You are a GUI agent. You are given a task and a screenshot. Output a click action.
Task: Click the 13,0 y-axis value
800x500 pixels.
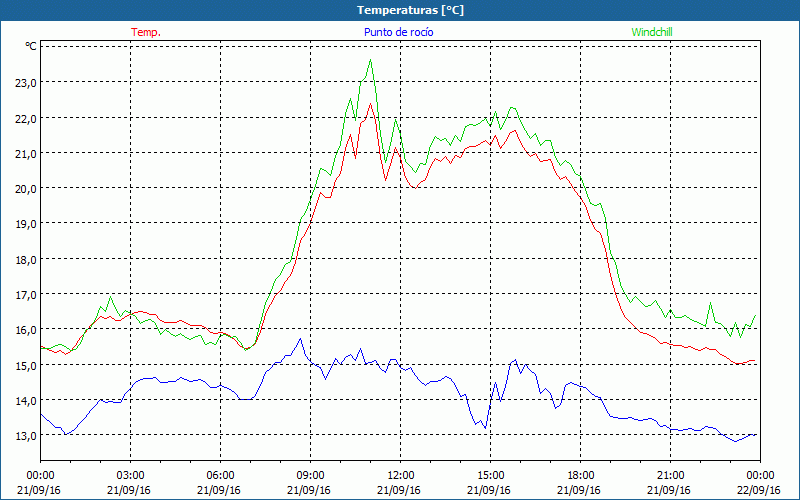pyautogui.click(x=26, y=436)
